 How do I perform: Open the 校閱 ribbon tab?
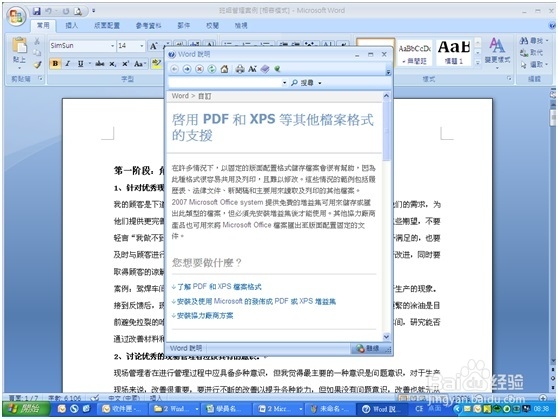212,26
